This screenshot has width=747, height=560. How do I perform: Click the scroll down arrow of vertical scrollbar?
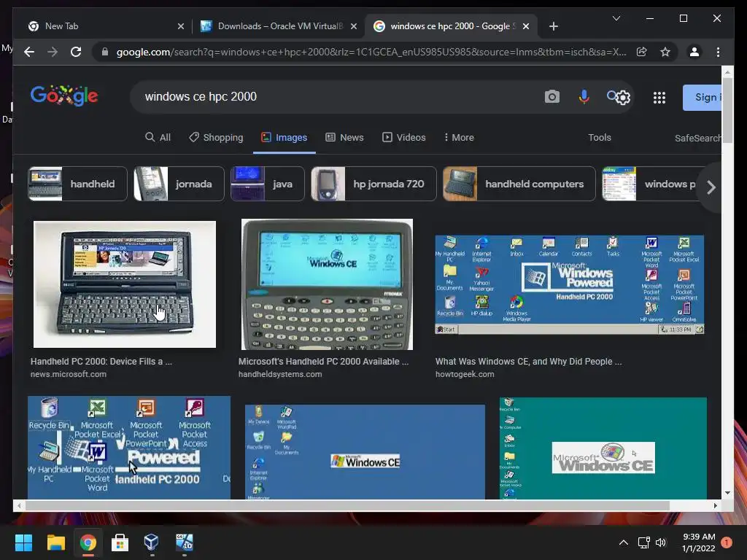click(727, 493)
